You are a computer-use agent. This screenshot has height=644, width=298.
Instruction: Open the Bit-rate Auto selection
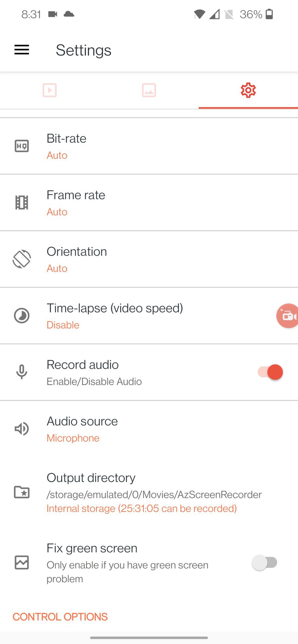(x=57, y=155)
